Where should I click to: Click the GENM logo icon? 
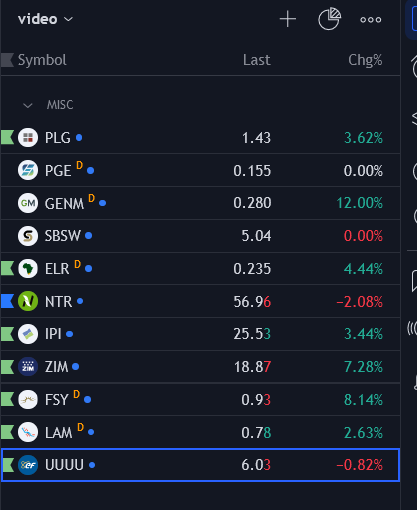[28, 203]
